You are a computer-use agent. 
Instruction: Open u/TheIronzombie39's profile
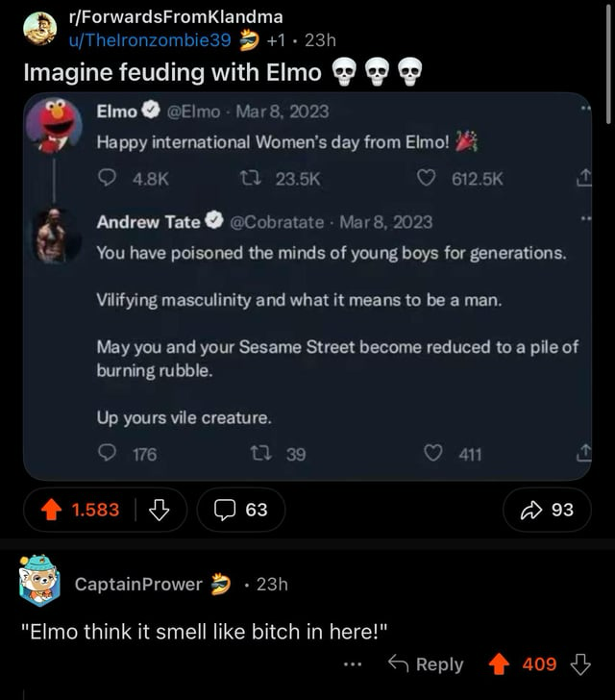click(x=151, y=39)
